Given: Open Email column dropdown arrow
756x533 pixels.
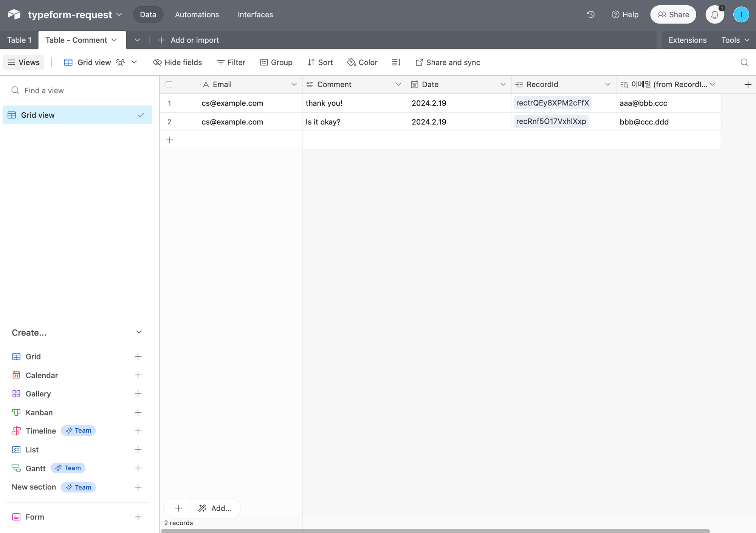Looking at the screenshot, I should [294, 84].
